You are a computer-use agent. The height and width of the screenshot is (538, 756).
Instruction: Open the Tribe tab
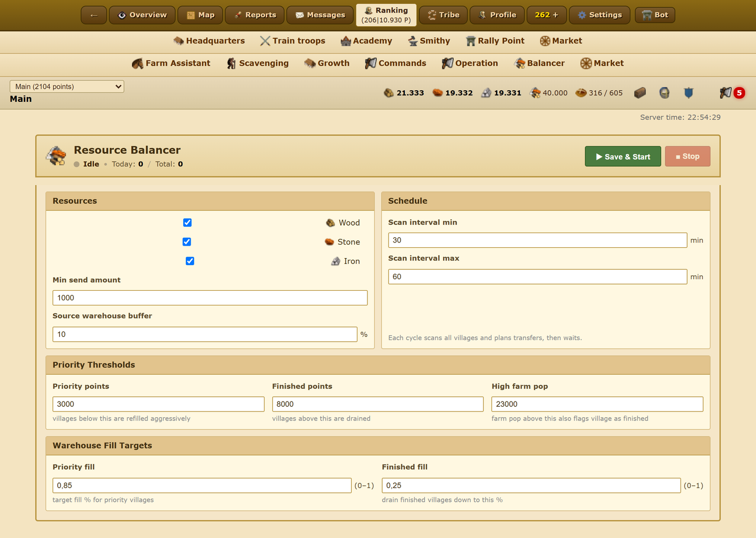tap(444, 15)
